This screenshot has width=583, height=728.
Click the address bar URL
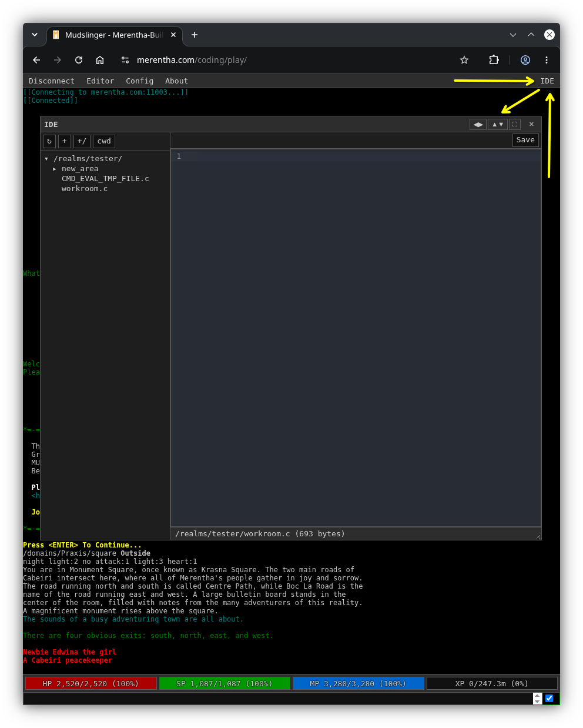[x=192, y=60]
